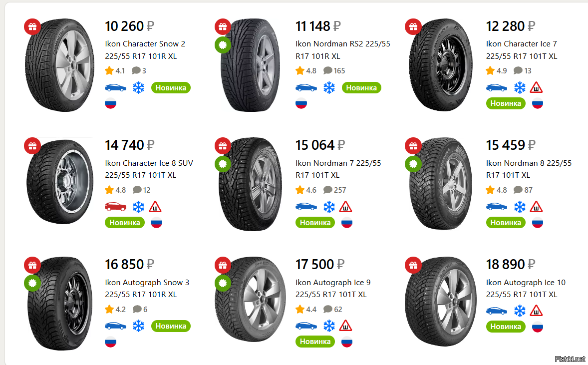
Task: Open Ikon Character Snow 2 product link
Action: point(145,50)
